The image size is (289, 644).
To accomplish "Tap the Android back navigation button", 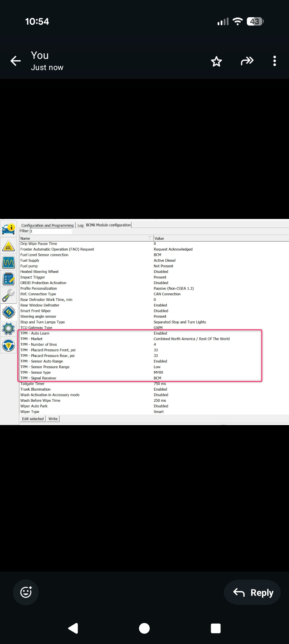I will tap(73, 628).
